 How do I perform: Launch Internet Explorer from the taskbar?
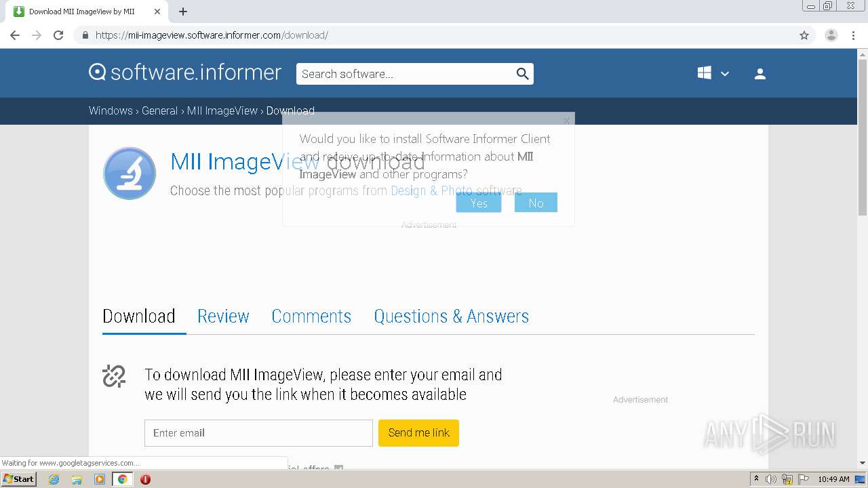pyautogui.click(x=54, y=479)
